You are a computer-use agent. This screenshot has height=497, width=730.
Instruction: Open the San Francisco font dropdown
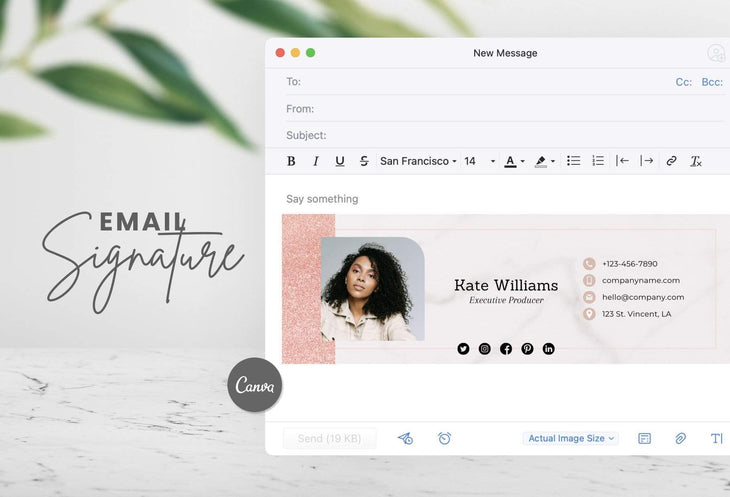click(418, 161)
